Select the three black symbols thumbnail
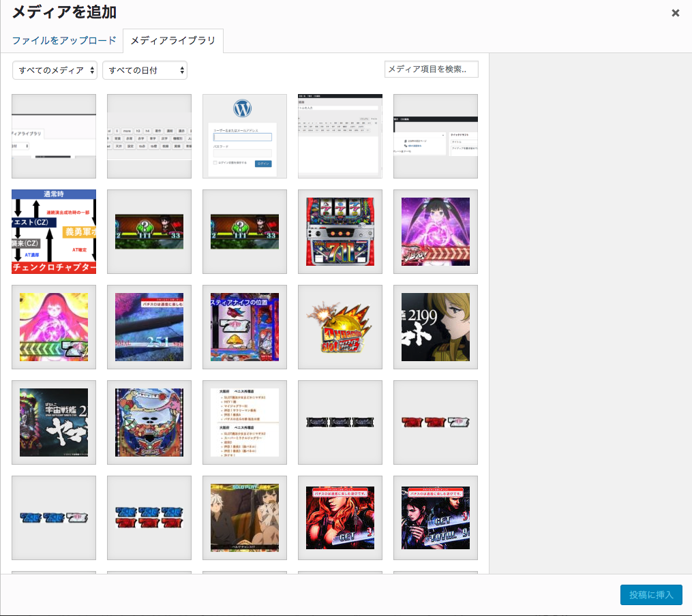692x616 pixels. pos(340,422)
